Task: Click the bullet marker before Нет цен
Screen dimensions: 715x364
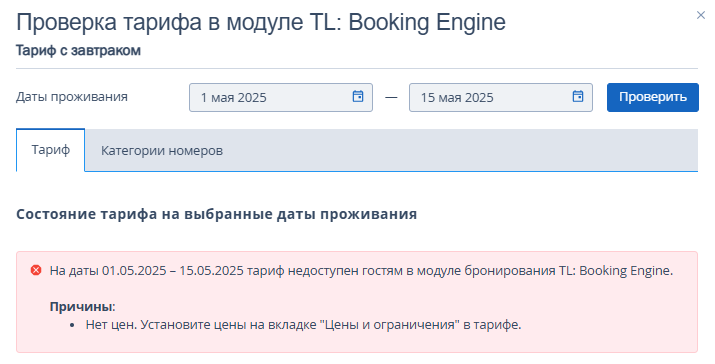Action: (72, 325)
